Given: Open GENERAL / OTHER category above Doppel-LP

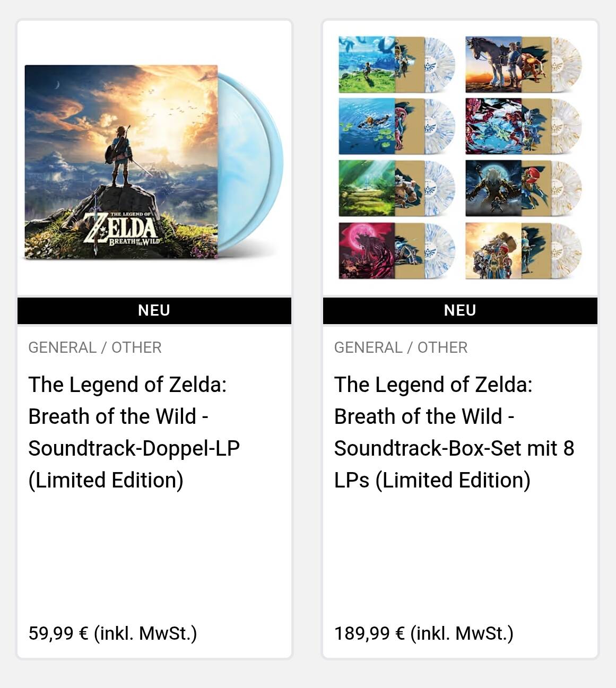Looking at the screenshot, I should [x=95, y=347].
